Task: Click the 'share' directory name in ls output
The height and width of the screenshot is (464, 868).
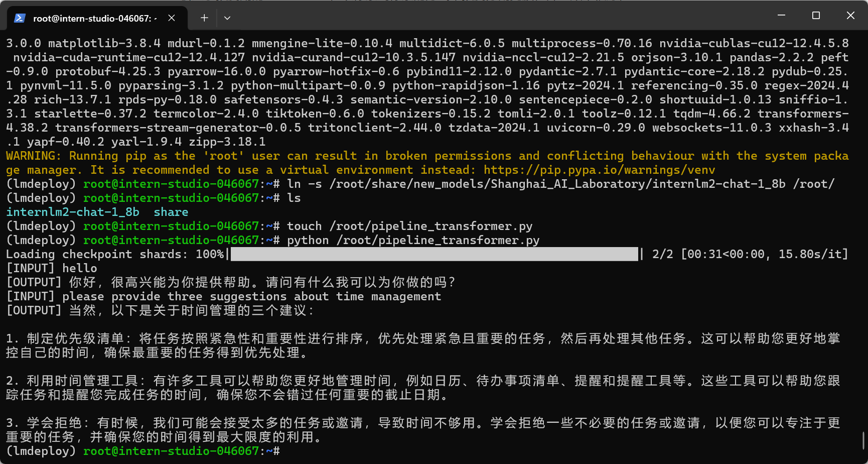Action: [x=171, y=212]
